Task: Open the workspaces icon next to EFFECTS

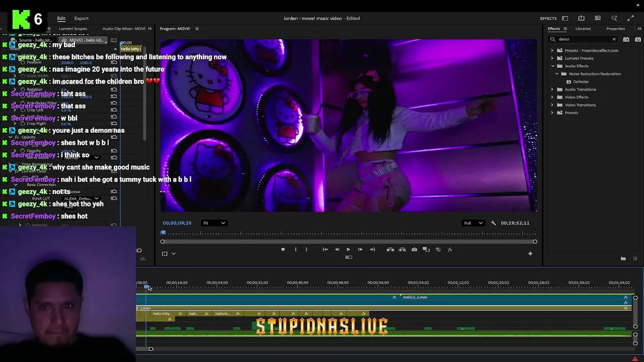Action: pyautogui.click(x=565, y=18)
